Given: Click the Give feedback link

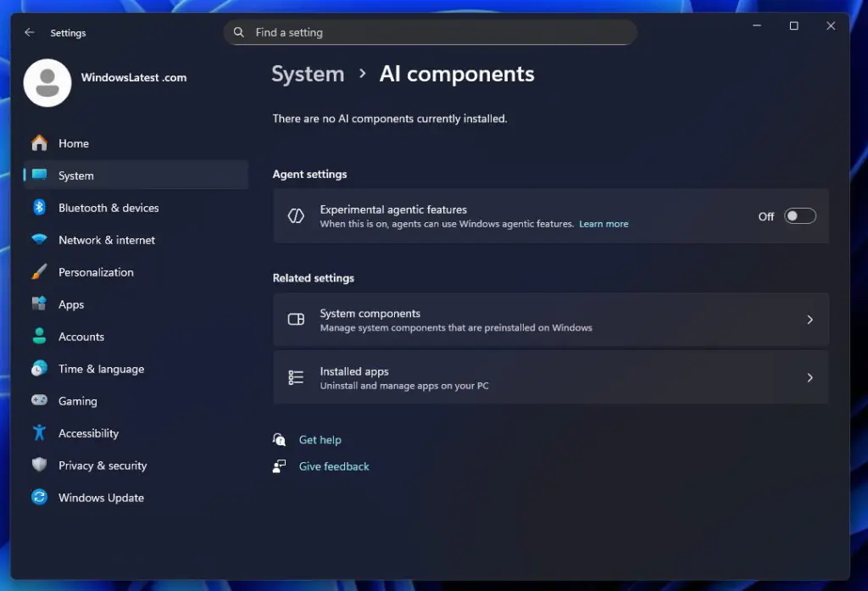Looking at the screenshot, I should point(334,466).
